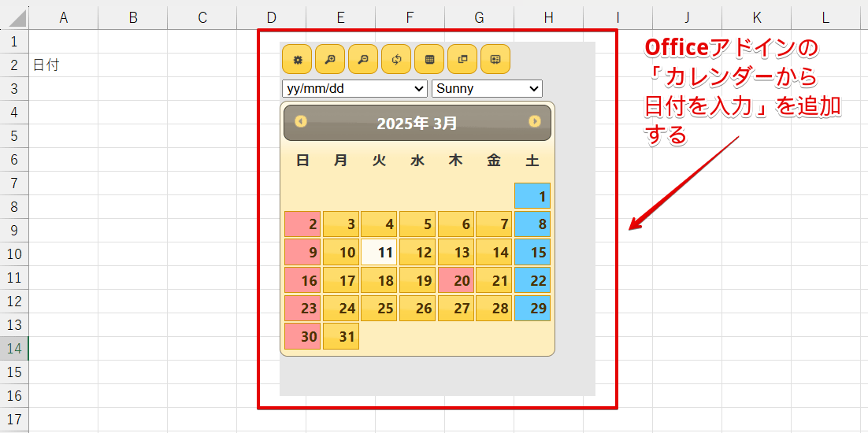Select date 20 in the calendar
Image resolution: width=868 pixels, height=433 pixels.
[x=456, y=280]
